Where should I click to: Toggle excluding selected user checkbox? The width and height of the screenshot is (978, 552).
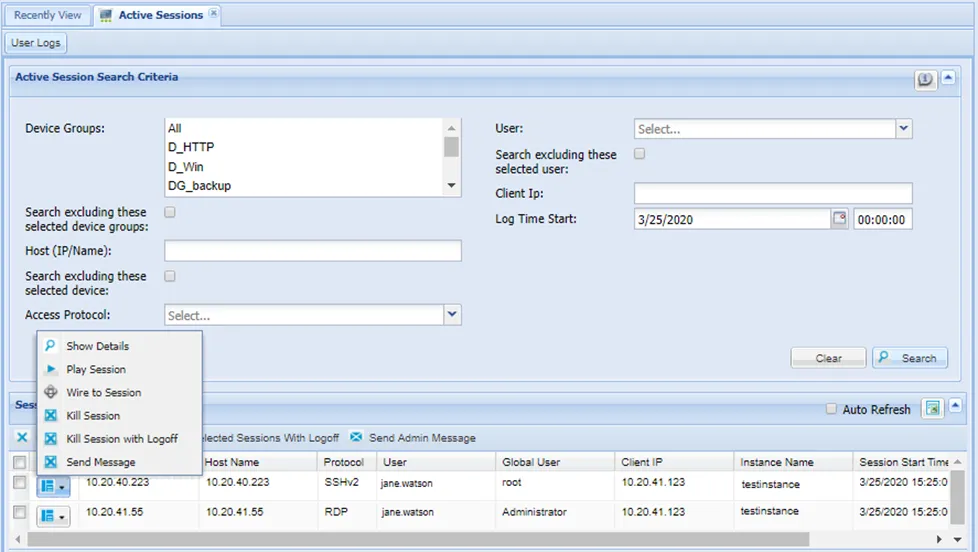639,153
